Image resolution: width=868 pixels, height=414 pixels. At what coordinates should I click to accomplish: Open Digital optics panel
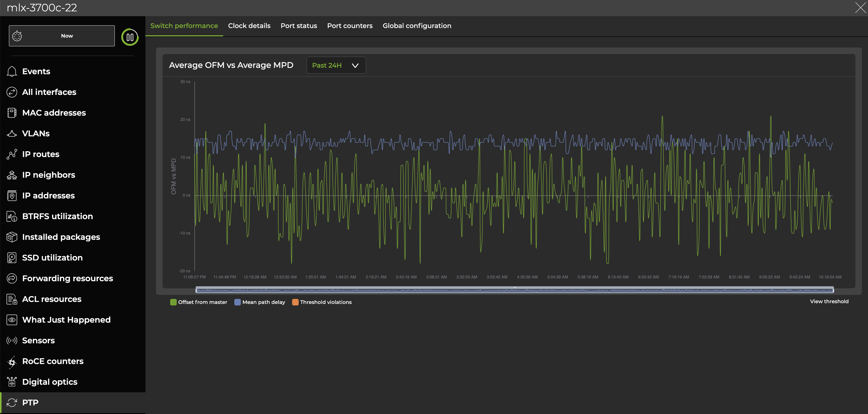click(x=49, y=381)
